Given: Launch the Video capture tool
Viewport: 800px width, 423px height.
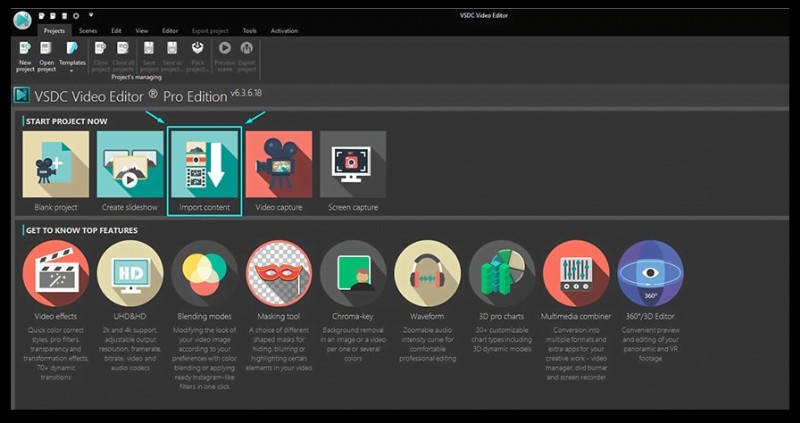Looking at the screenshot, I should (278, 170).
